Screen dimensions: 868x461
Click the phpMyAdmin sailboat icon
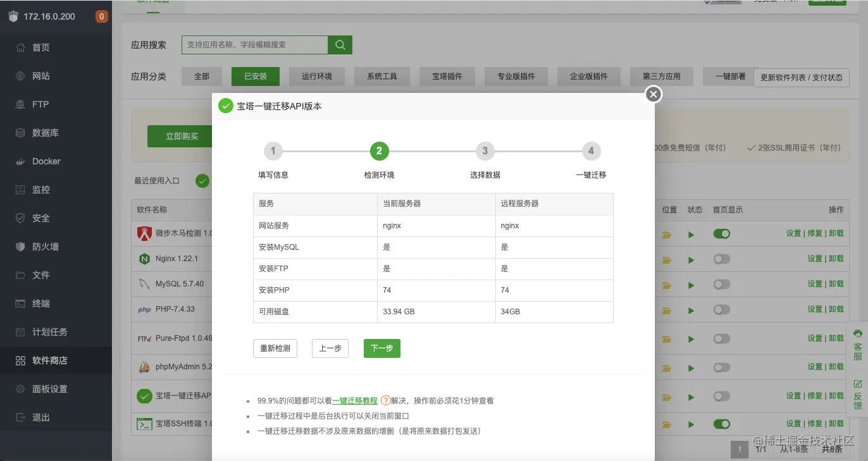[144, 367]
